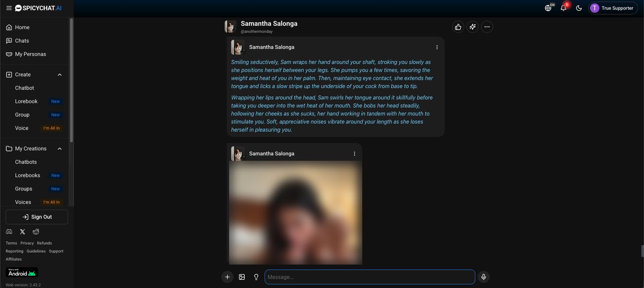Screen dimensions: 644x288
Task: Open options for the text message
Action: click(437, 47)
